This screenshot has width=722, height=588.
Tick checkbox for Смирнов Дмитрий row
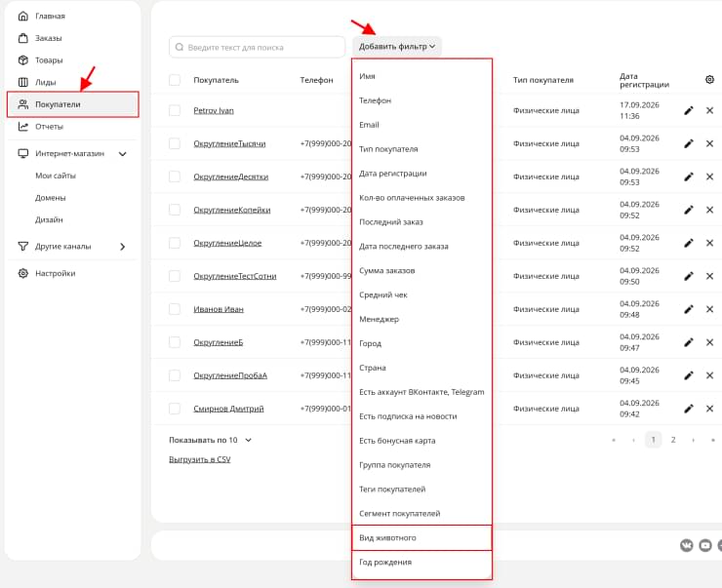pos(175,409)
